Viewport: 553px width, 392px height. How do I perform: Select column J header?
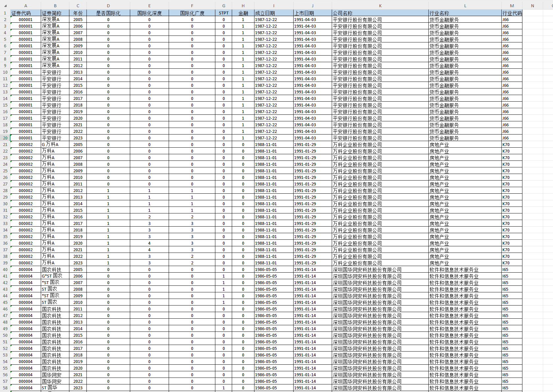pyautogui.click(x=313, y=6)
